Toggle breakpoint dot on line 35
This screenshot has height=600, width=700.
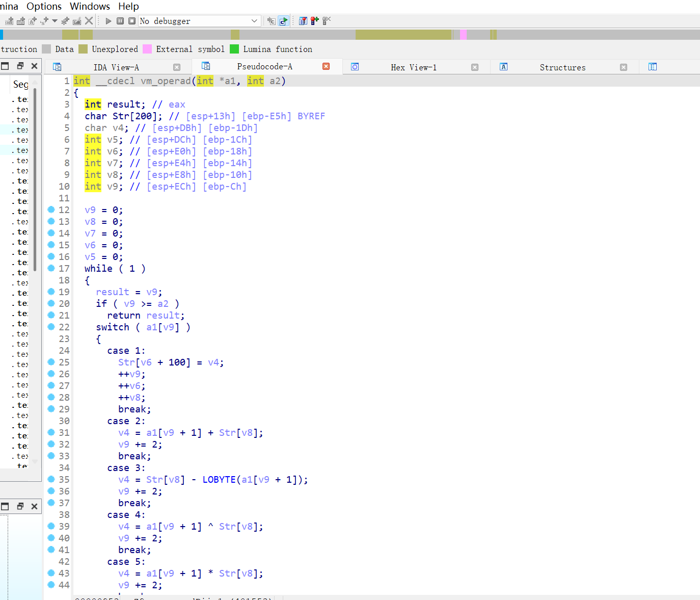(51, 479)
